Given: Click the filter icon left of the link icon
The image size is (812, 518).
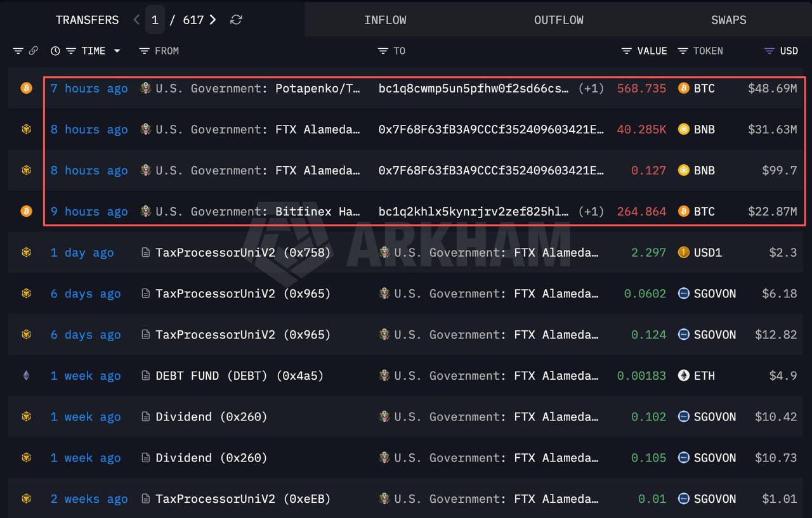Looking at the screenshot, I should (18, 51).
